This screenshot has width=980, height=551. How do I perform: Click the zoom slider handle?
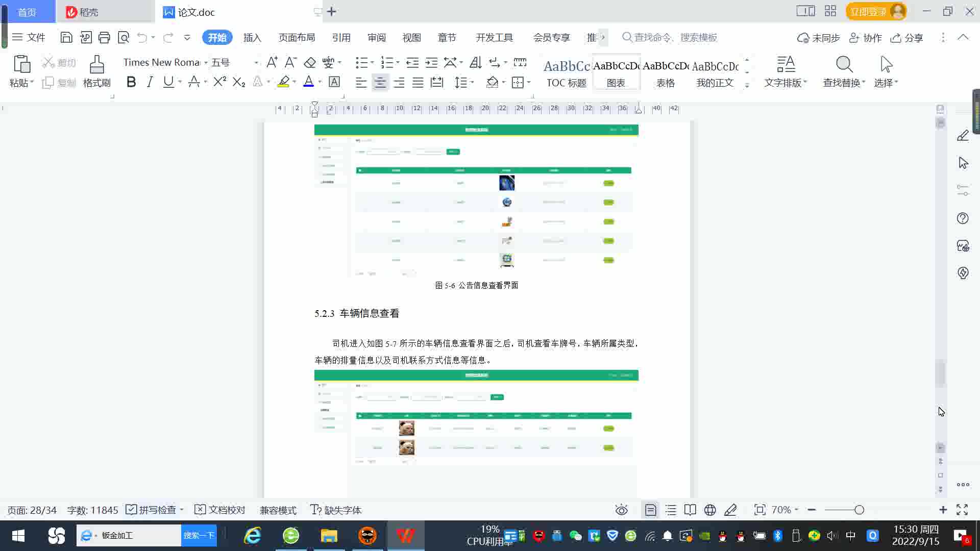coord(859,510)
